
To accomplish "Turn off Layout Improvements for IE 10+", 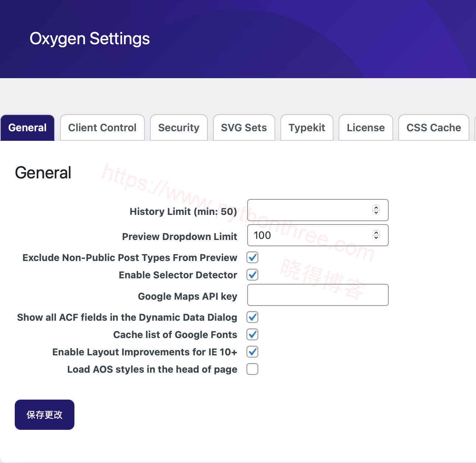I will (252, 352).
